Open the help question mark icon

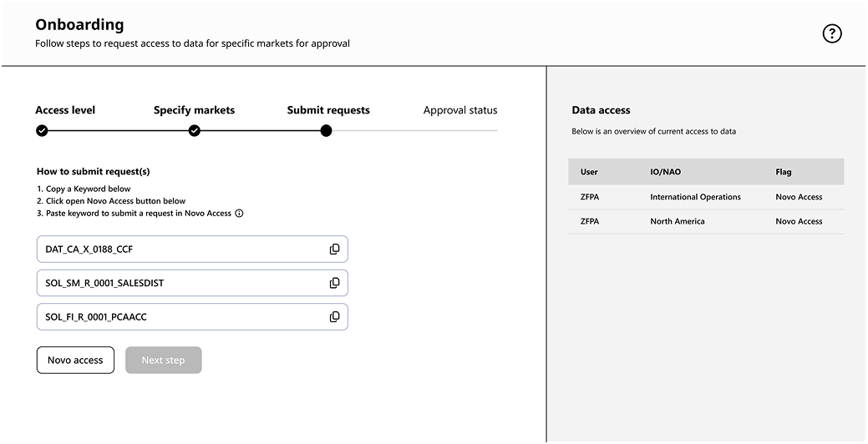pos(831,33)
